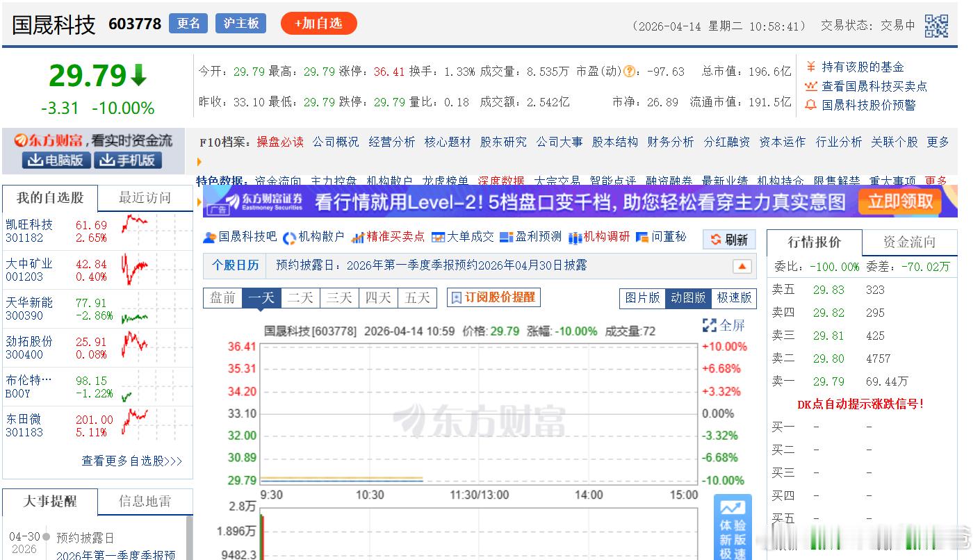Switch to 动图版 chart mode
This screenshot has width=980, height=560.
(688, 298)
